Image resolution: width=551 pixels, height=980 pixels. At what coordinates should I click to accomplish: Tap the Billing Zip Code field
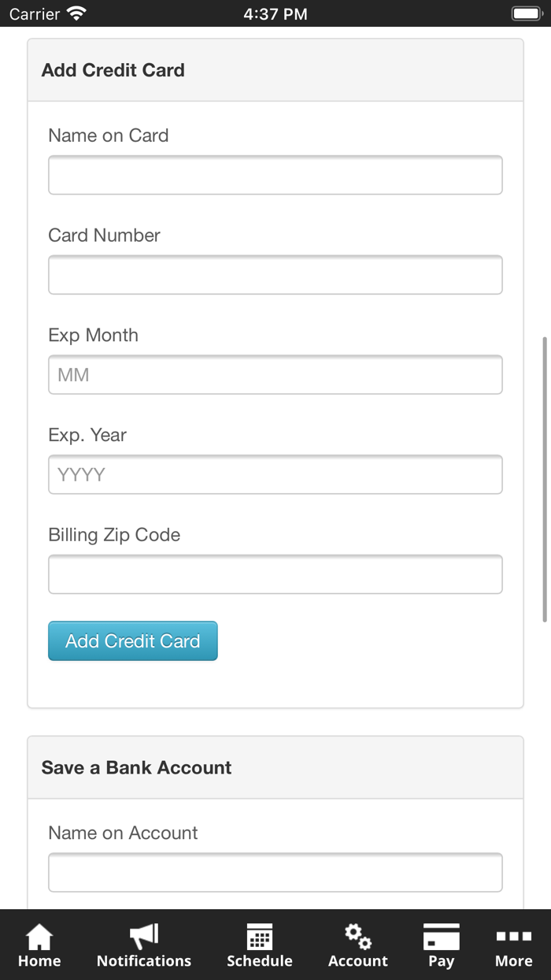pos(275,574)
